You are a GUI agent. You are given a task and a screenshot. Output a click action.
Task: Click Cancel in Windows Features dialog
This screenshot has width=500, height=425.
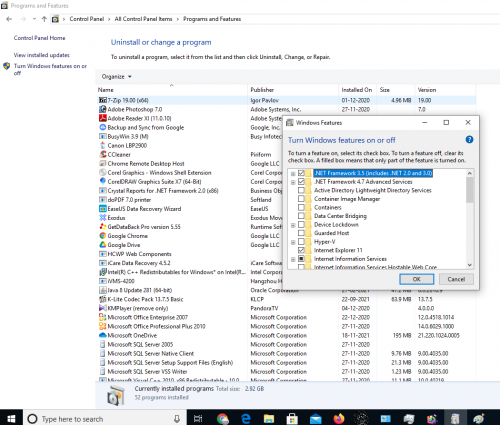pos(456,279)
